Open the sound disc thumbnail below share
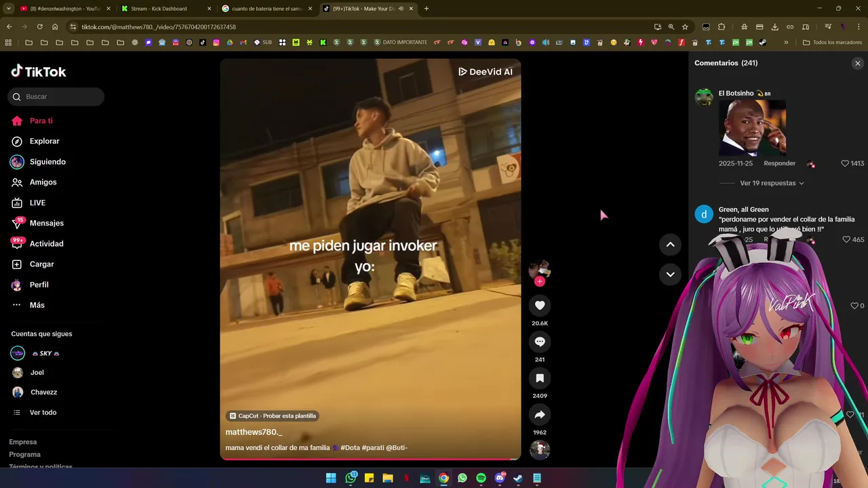 (540, 450)
